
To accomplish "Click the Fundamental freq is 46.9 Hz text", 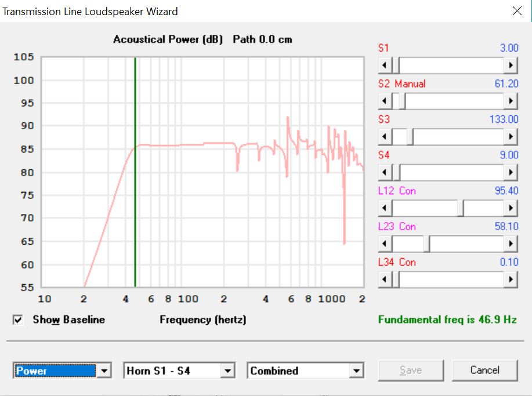I will (447, 319).
